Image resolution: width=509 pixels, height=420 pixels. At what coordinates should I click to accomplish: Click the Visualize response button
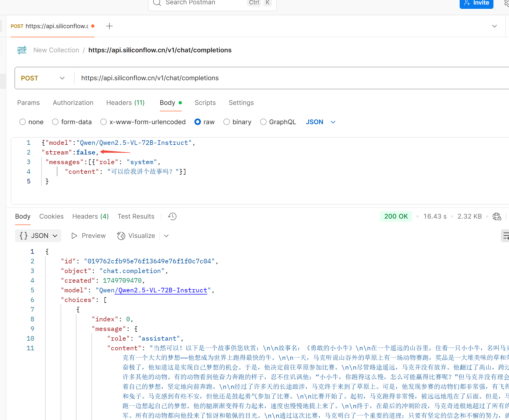point(136,236)
